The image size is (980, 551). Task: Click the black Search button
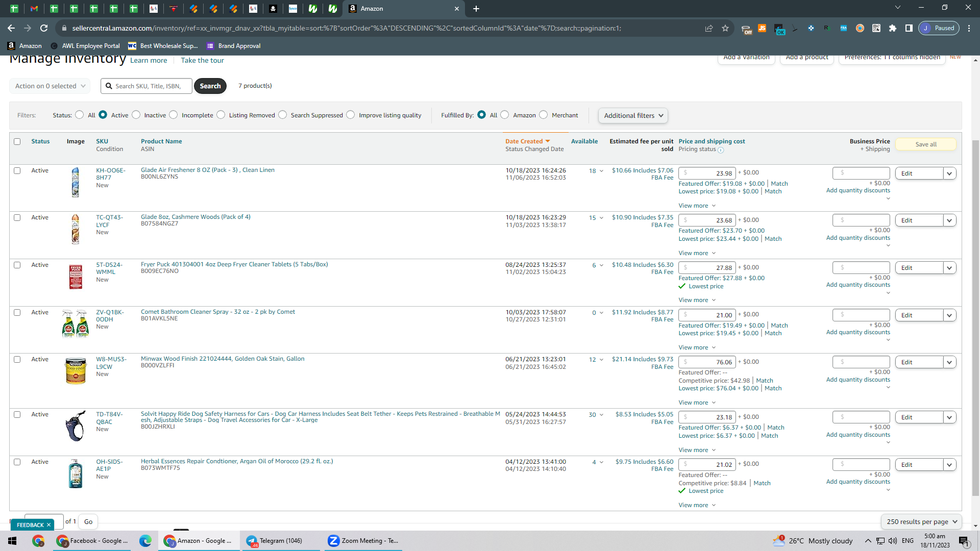click(x=210, y=86)
